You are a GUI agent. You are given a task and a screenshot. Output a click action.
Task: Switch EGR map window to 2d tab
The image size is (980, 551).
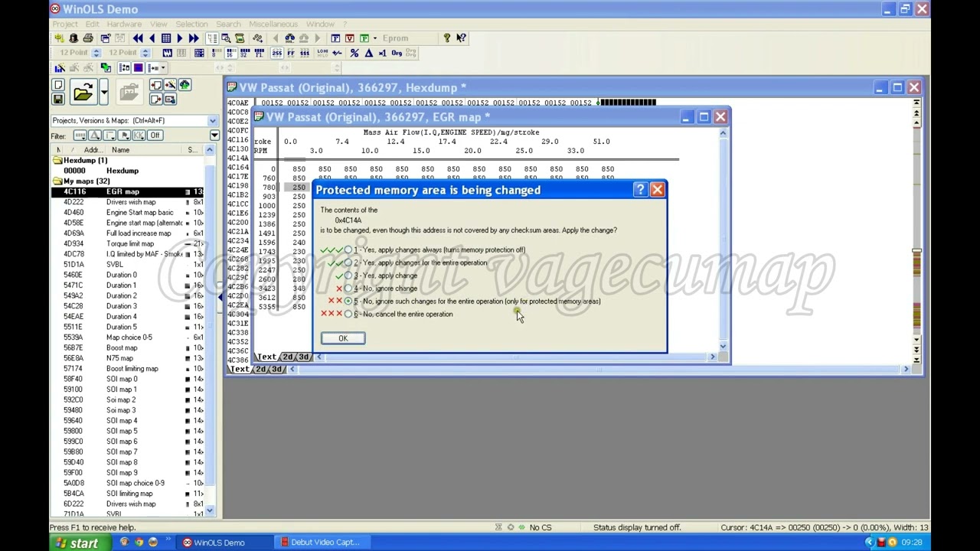288,357
